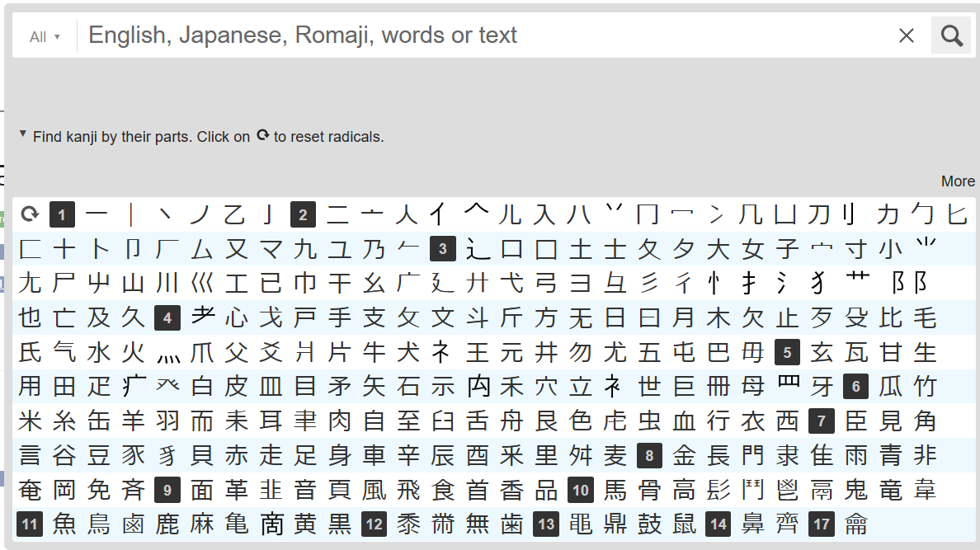The width and height of the screenshot is (980, 550).
Task: Select the 鬼 demon radical
Action: [x=856, y=490]
